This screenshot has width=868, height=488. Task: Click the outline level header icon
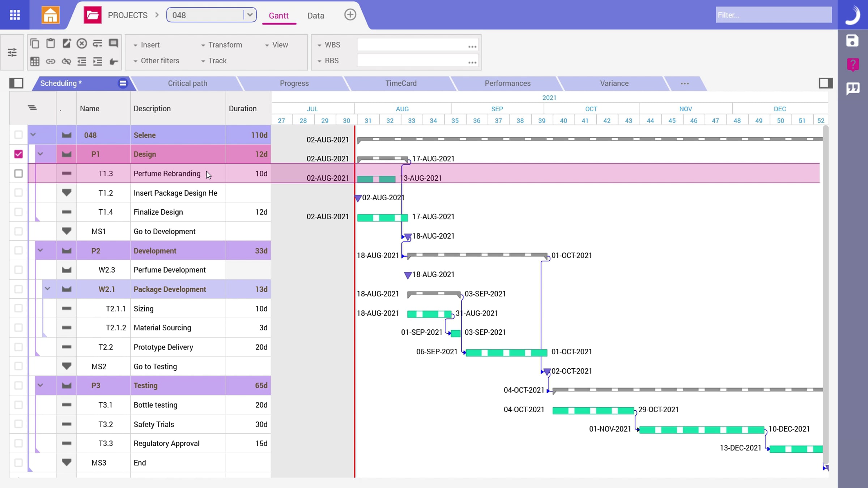point(32,108)
